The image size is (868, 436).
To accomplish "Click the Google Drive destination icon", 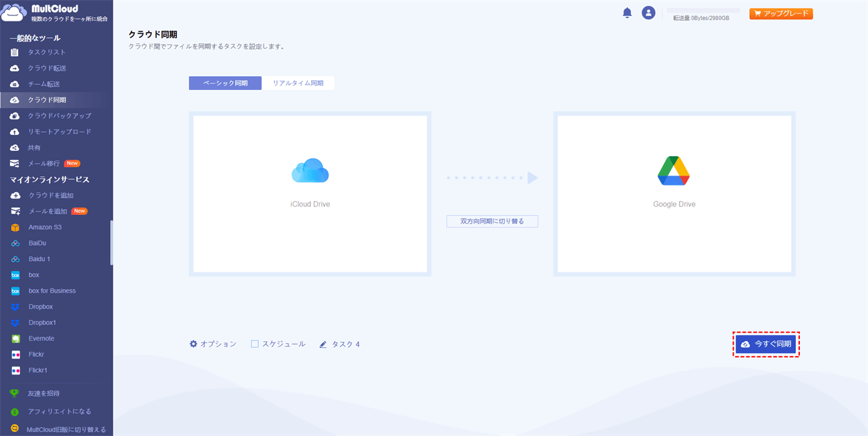I will (674, 171).
